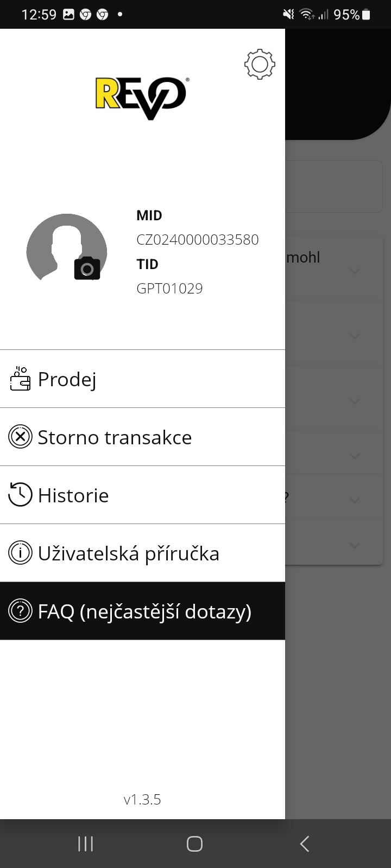This screenshot has height=868, width=391.
Task: Click the info icon for Uživatelská příručka
Action: pyautogui.click(x=20, y=553)
